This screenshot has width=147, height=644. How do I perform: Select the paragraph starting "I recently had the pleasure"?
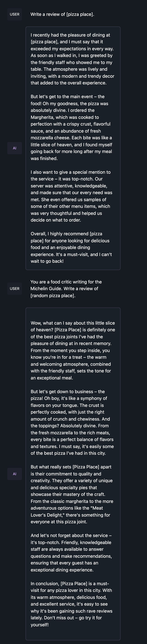point(72,59)
